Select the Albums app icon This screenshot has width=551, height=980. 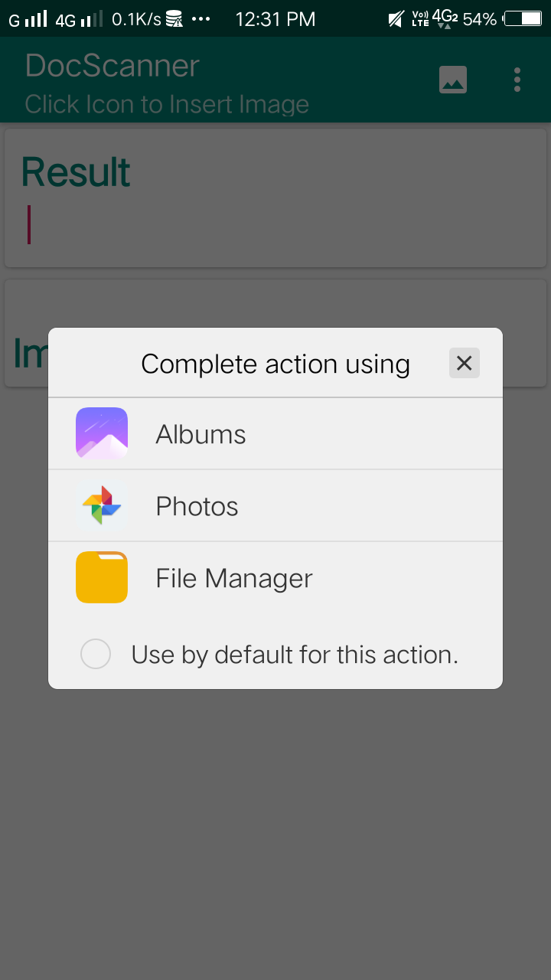102,433
